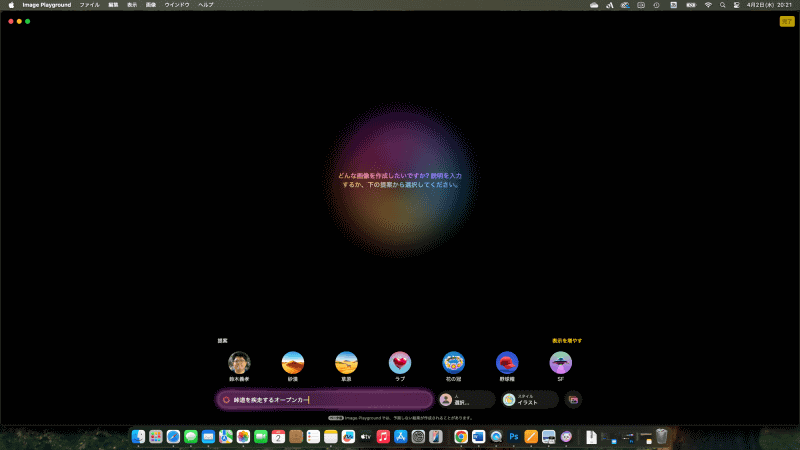Click the cloud icon in menu bar
The image size is (800, 450).
pyautogui.click(x=594, y=5)
